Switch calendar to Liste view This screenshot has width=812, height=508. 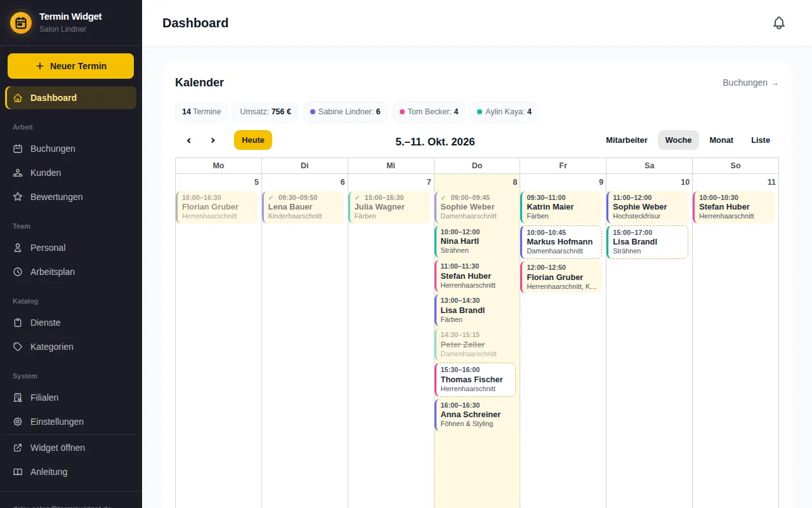point(761,140)
